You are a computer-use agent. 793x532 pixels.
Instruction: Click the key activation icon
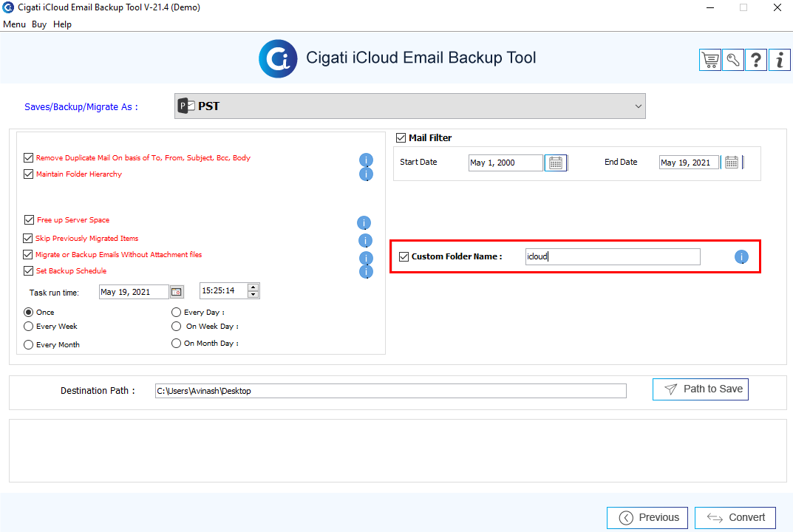(x=733, y=60)
